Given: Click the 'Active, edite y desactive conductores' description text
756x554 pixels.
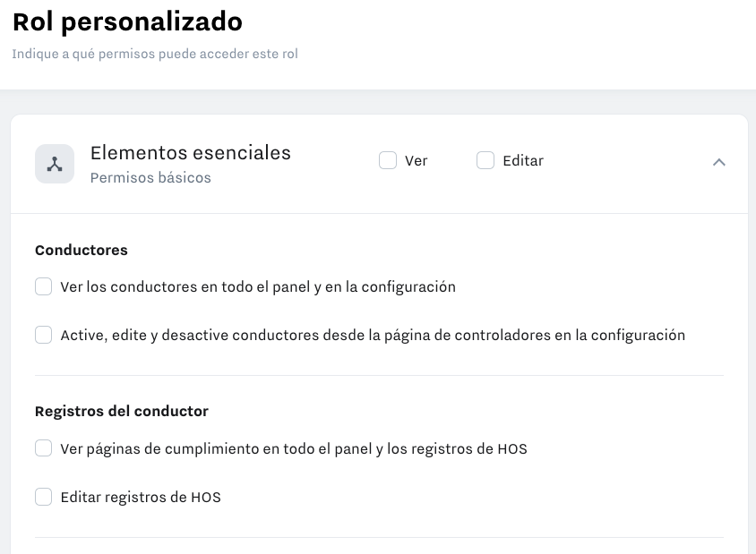Looking at the screenshot, I should click(x=373, y=336).
